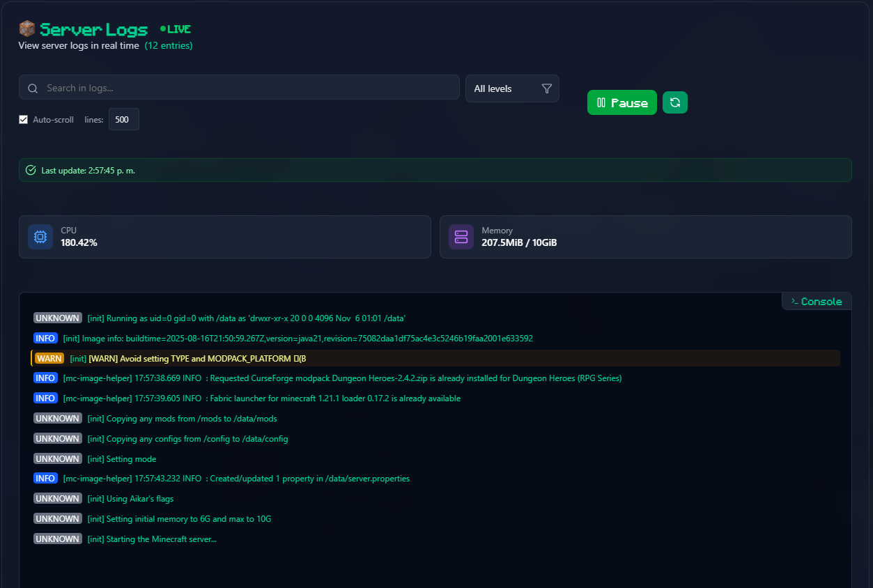Image resolution: width=873 pixels, height=588 pixels.
Task: Click the funnel filter icon
Action: 546,88
